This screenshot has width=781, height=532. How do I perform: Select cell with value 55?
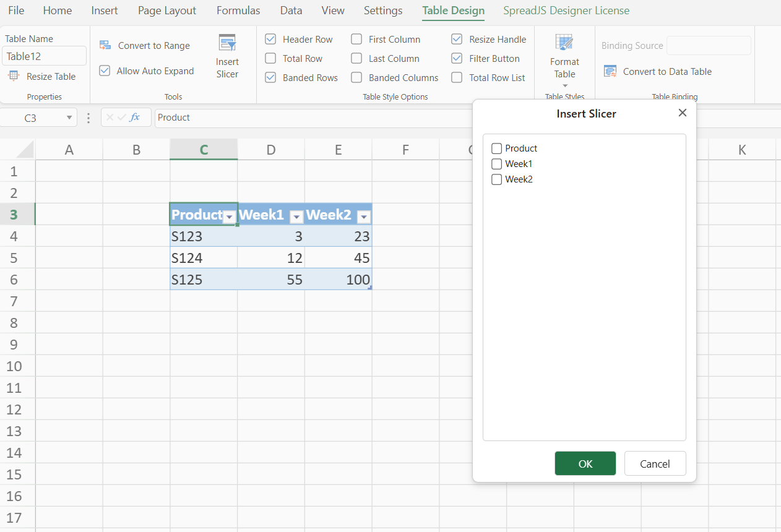coord(271,279)
